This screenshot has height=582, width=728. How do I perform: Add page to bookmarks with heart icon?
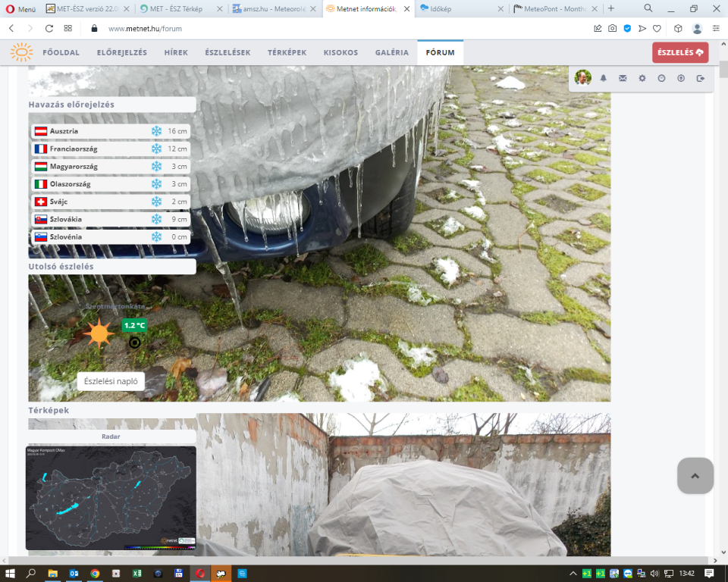coord(657,28)
